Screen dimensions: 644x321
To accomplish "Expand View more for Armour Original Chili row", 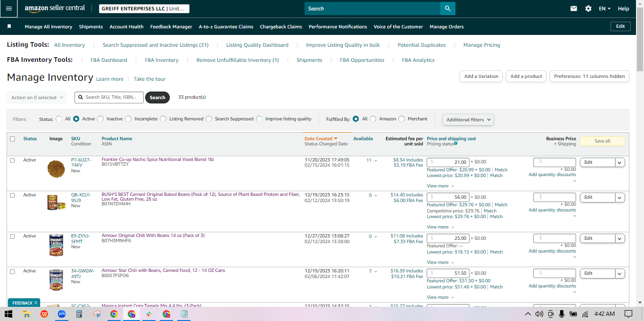I will click(440, 262).
